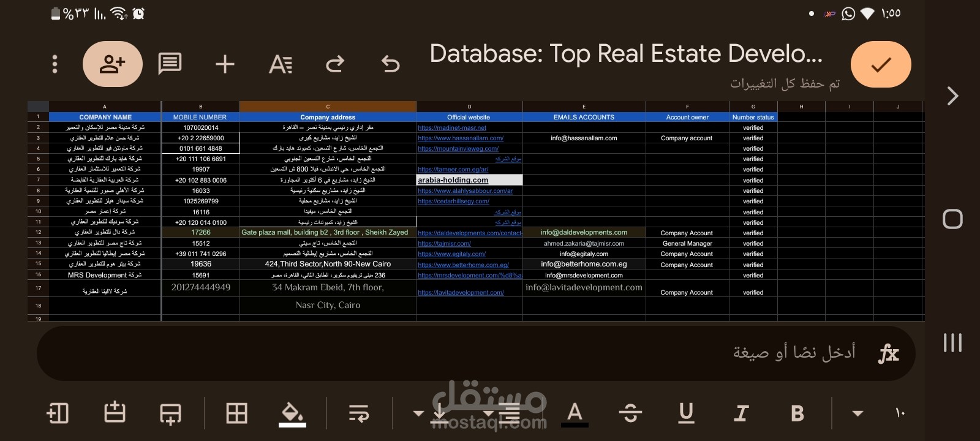Open the madinet-masr.net link
Image resolution: width=980 pixels, height=441 pixels.
(x=452, y=128)
